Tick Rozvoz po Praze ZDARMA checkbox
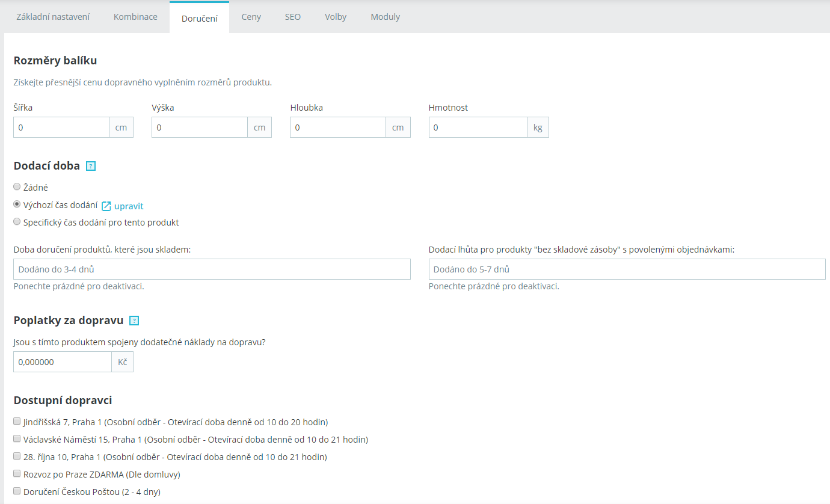This screenshot has height=504, width=830. (x=17, y=473)
